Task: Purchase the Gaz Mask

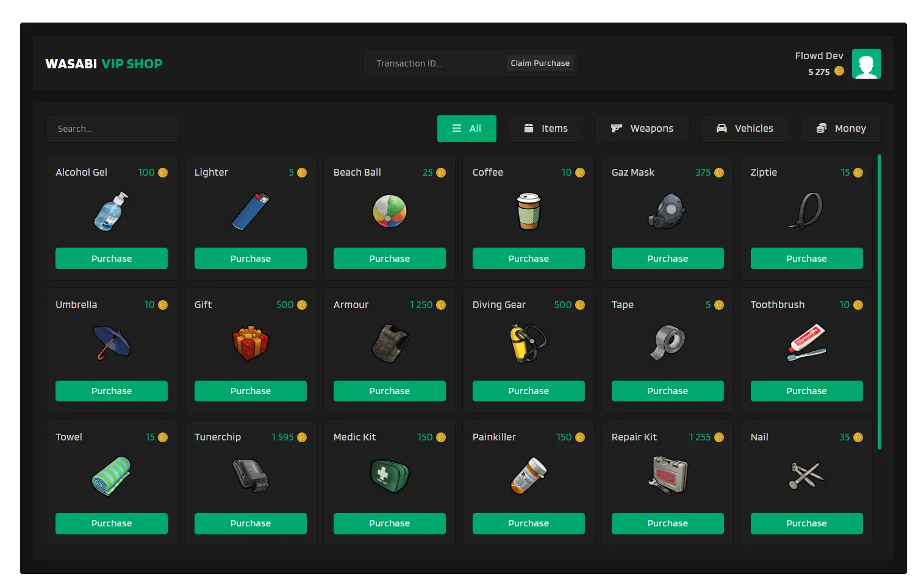Action: pyautogui.click(x=667, y=258)
